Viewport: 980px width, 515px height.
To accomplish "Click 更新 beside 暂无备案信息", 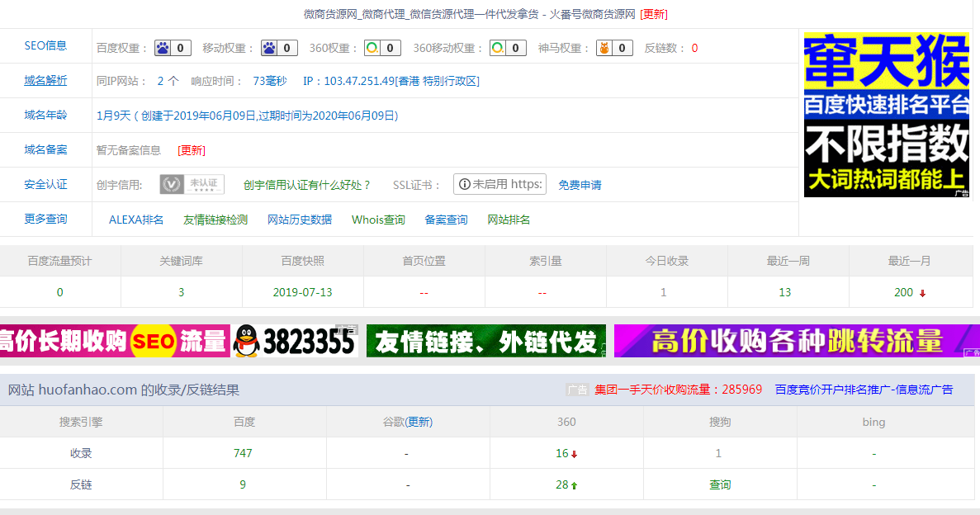I will (x=192, y=150).
